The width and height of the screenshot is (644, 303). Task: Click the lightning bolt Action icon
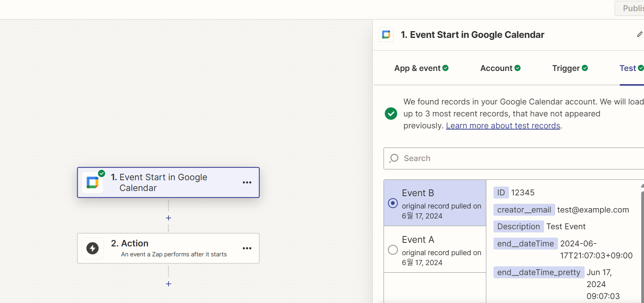pyautogui.click(x=92, y=248)
